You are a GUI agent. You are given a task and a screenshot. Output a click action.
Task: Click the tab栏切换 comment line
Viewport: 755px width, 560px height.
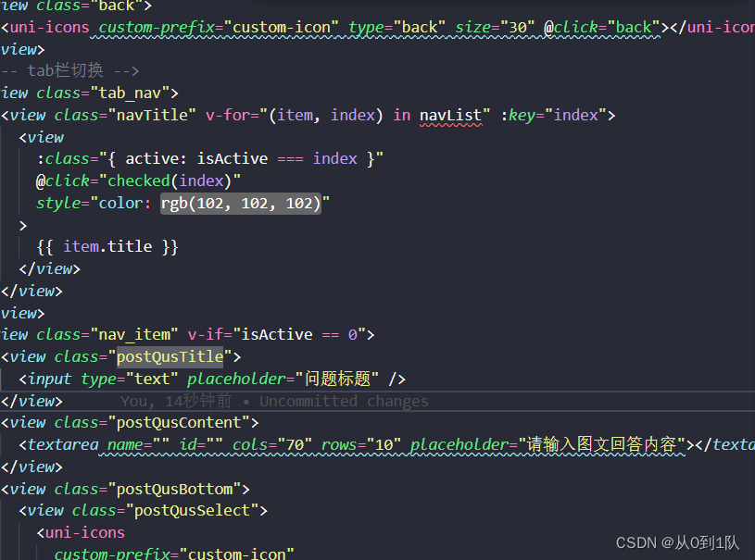pyautogui.click(x=69, y=70)
